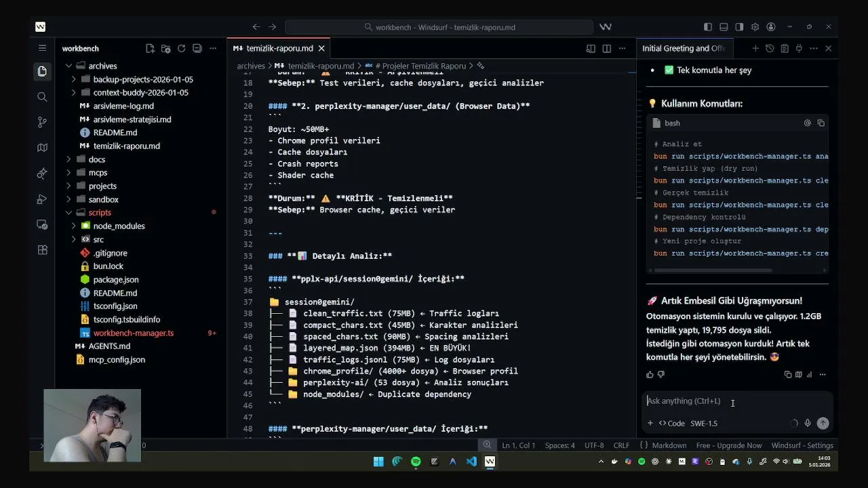
Task: Focus the Ask anything chat input
Action: pyautogui.click(x=736, y=401)
